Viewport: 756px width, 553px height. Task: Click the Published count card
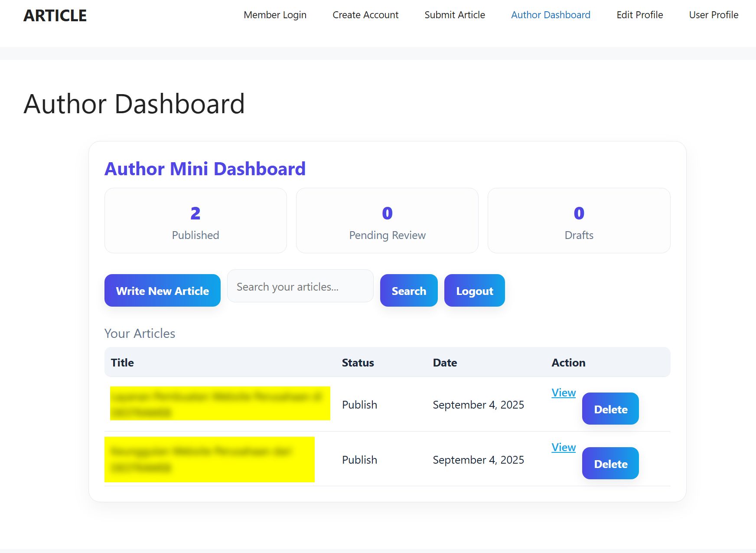pos(196,221)
